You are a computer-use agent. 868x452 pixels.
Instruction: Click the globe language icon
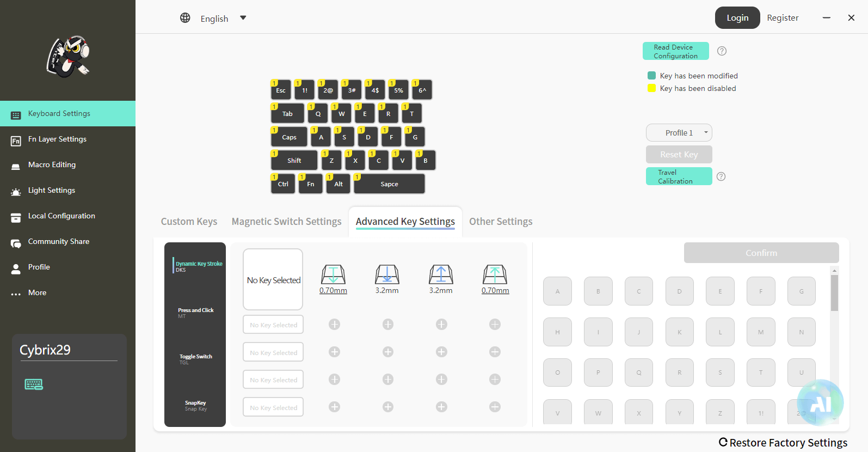click(185, 18)
